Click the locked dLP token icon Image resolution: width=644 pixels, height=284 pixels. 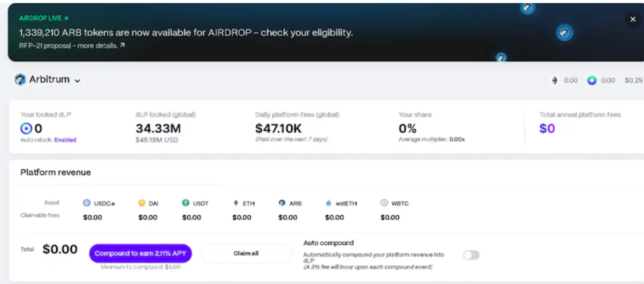[26, 129]
